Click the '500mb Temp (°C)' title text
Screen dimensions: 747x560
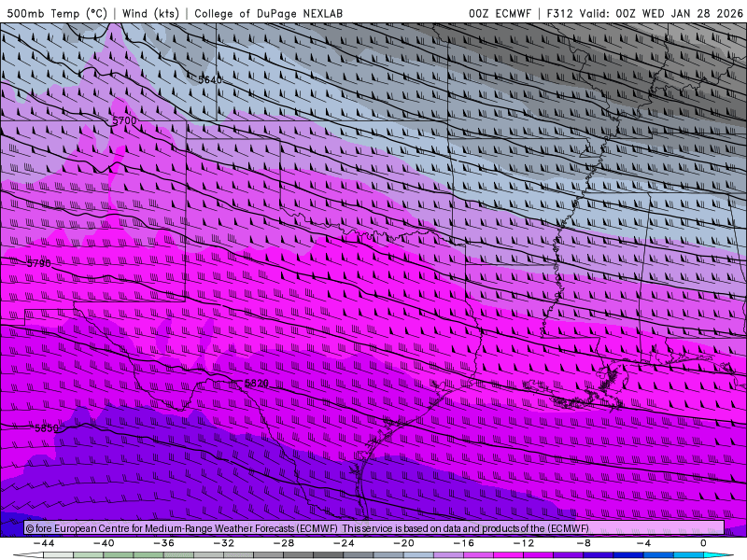coord(57,13)
